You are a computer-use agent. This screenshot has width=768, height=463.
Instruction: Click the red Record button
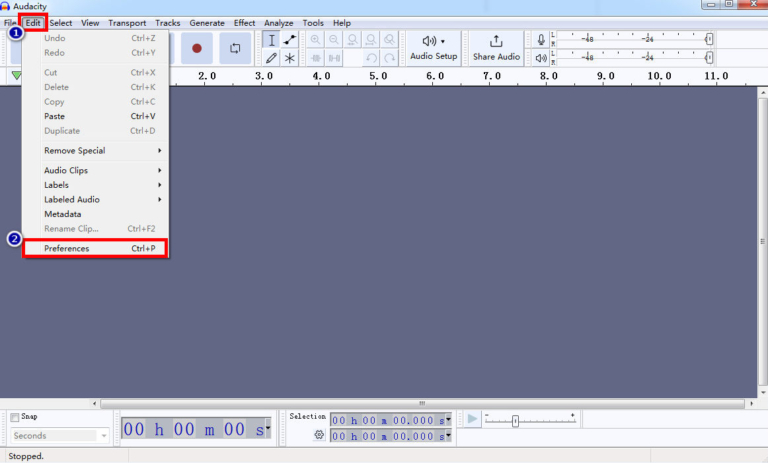(x=197, y=48)
